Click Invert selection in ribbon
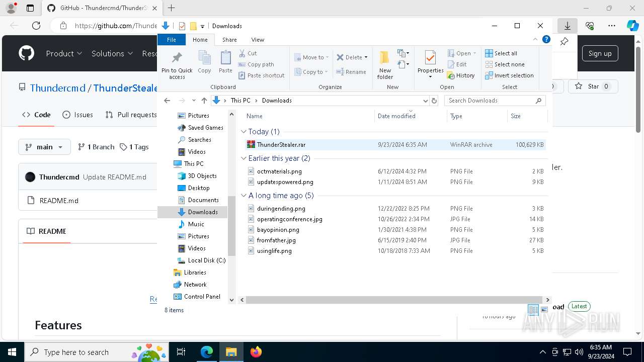 click(509, 75)
